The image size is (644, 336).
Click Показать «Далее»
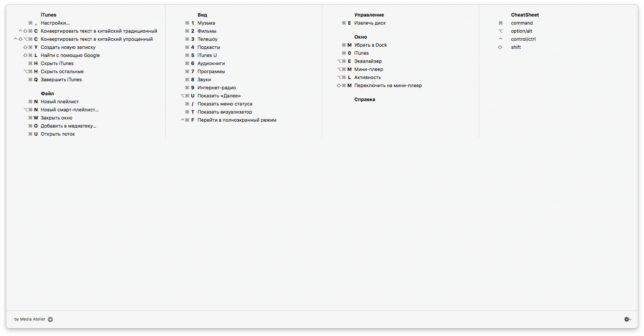219,96
